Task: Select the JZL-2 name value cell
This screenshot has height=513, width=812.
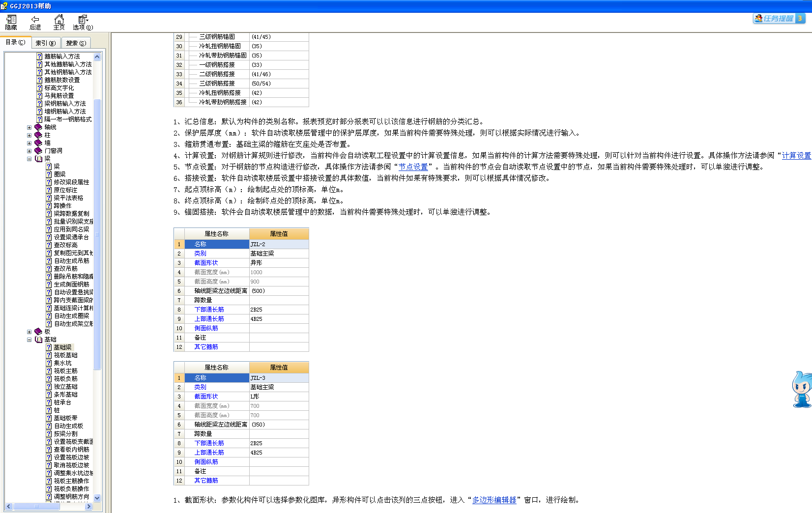Action: pyautogui.click(x=279, y=244)
